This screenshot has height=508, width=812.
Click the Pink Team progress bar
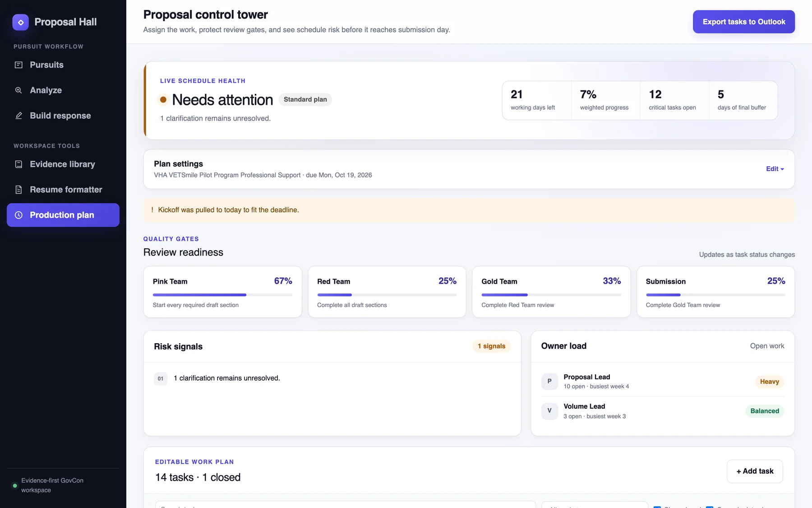pyautogui.click(x=222, y=295)
